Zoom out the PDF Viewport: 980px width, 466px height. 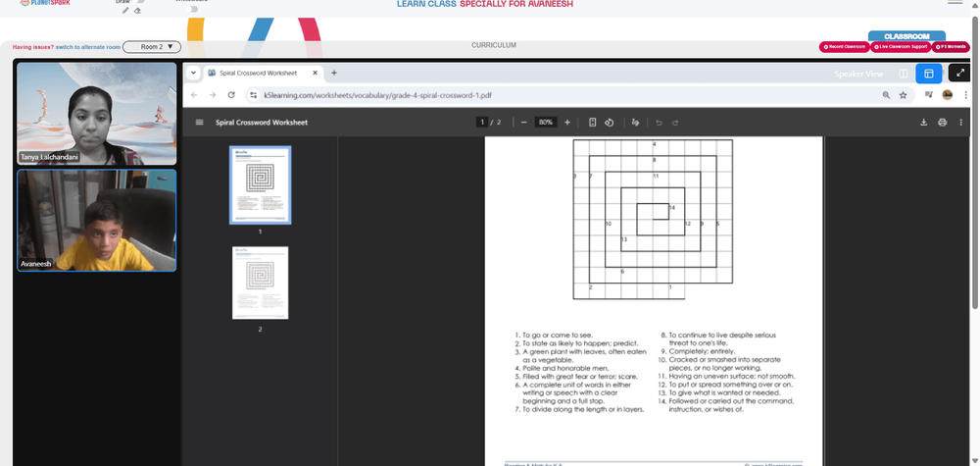[x=523, y=123]
